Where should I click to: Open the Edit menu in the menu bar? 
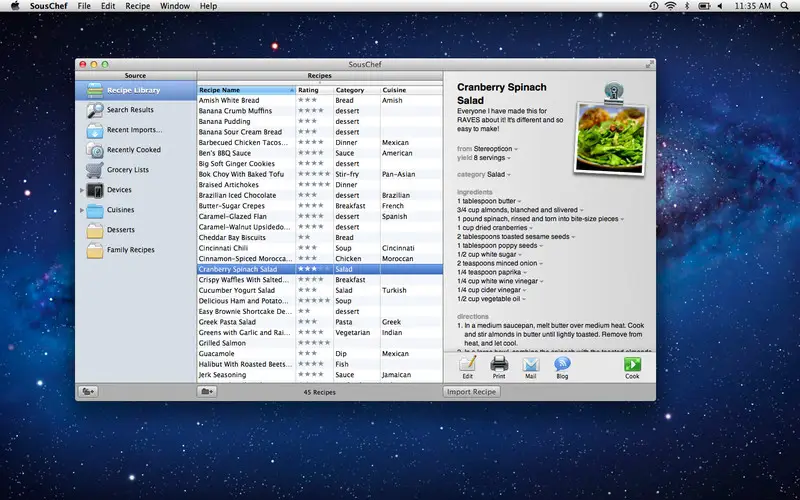click(108, 6)
